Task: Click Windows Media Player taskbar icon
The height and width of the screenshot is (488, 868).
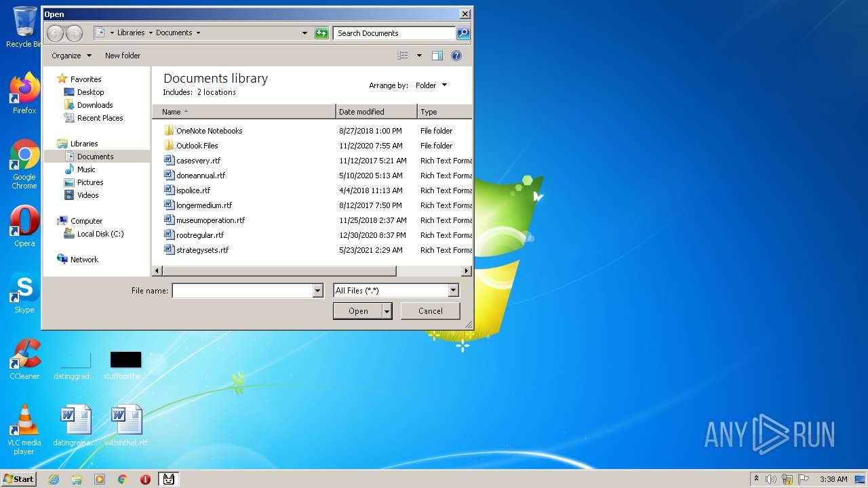Action: click(100, 479)
